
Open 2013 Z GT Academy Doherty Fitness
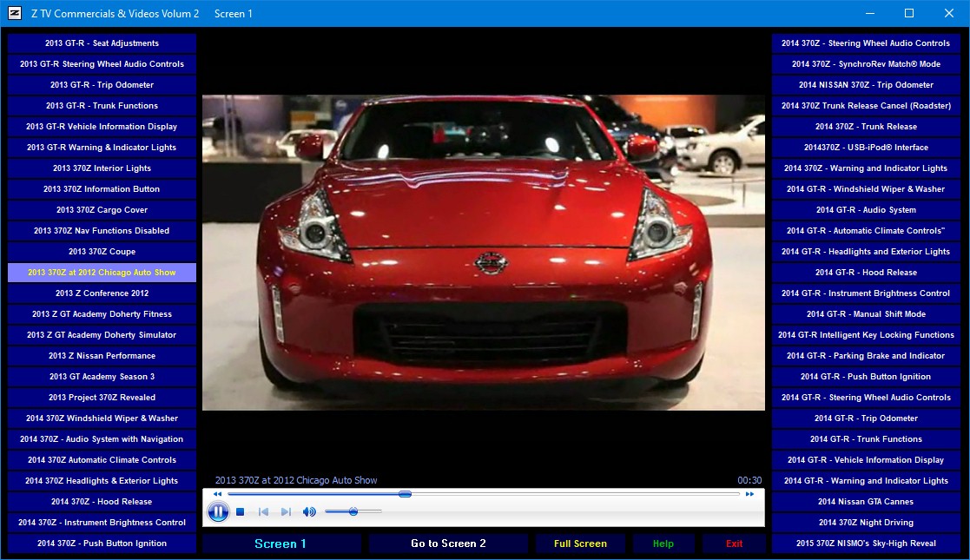click(x=102, y=313)
